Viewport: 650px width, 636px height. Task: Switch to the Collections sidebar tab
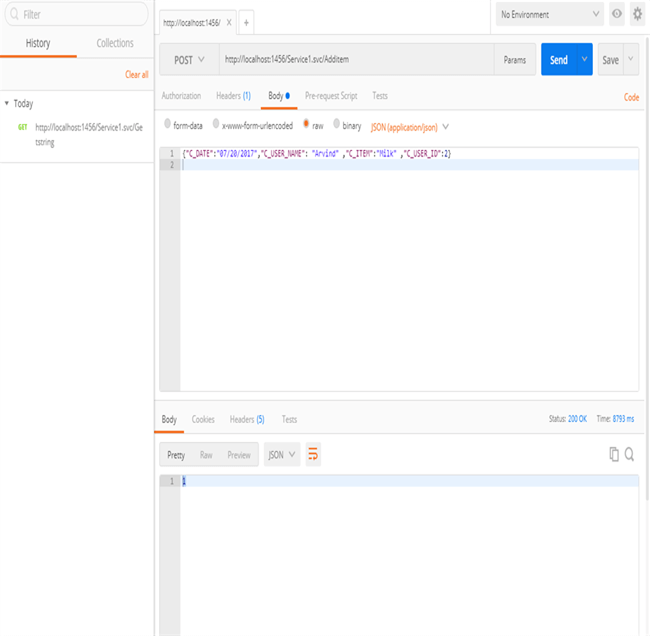(x=115, y=43)
